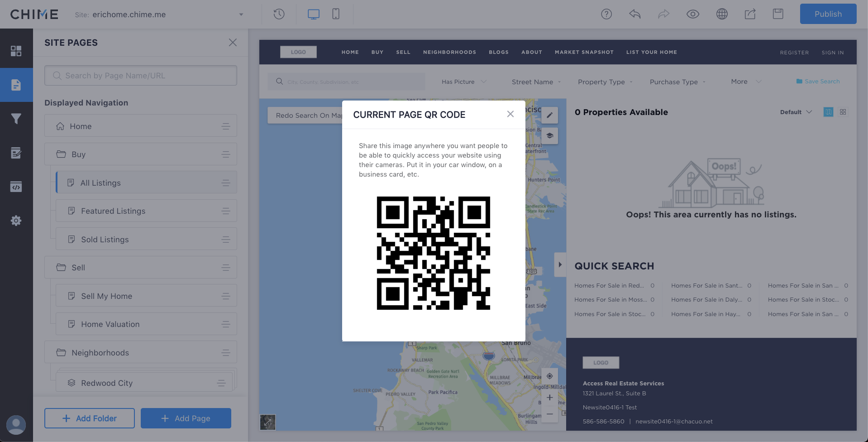Screen dimensions: 868x442
Task: Expand the Property Type filter
Action: (605, 82)
